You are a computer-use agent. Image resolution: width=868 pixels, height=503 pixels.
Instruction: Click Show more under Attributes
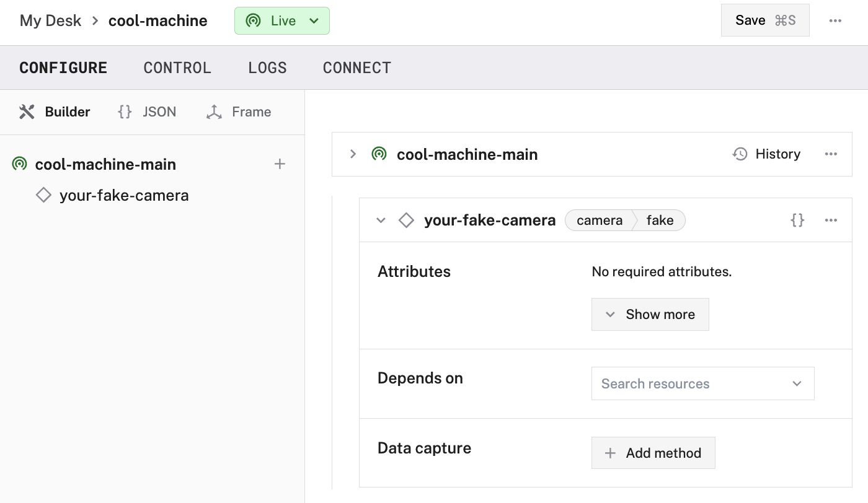click(x=650, y=314)
